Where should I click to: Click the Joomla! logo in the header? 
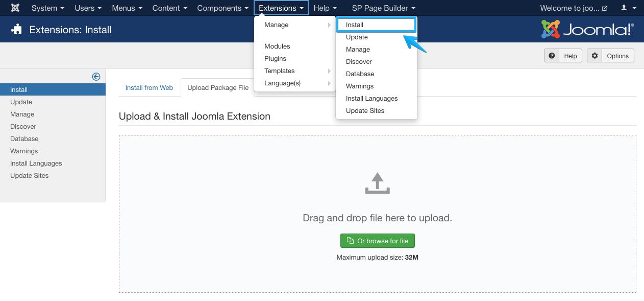[587, 29]
